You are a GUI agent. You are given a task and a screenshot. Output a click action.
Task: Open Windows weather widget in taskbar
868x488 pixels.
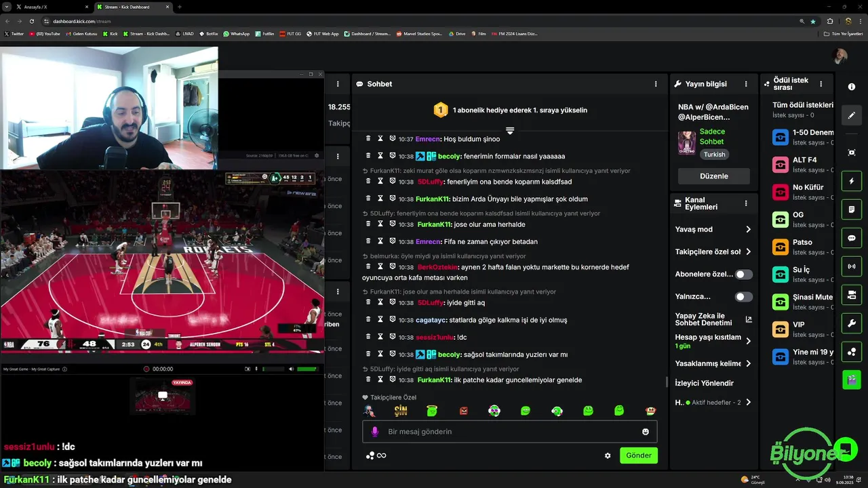[x=753, y=480]
